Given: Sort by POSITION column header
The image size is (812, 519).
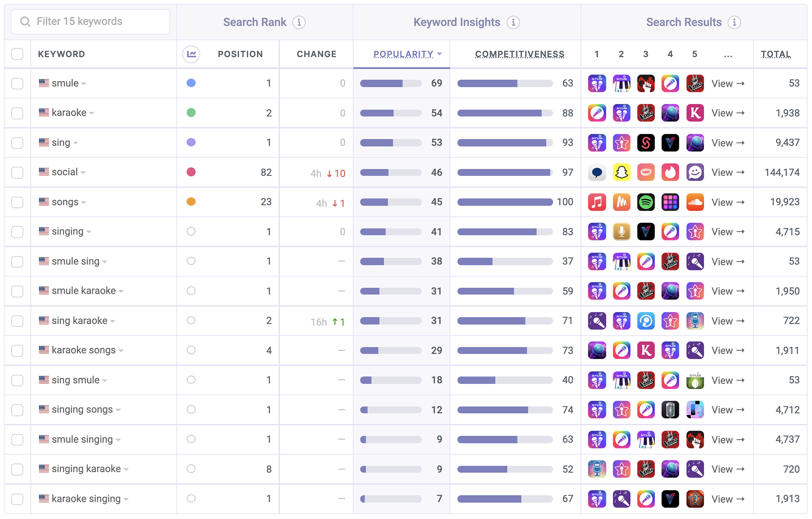Looking at the screenshot, I should (x=240, y=54).
